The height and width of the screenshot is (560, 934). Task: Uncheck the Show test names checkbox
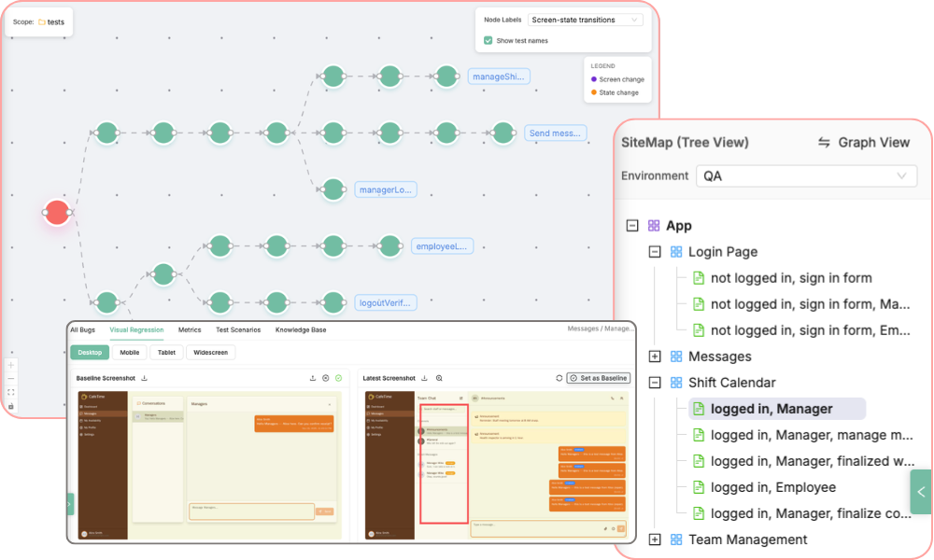click(x=488, y=40)
